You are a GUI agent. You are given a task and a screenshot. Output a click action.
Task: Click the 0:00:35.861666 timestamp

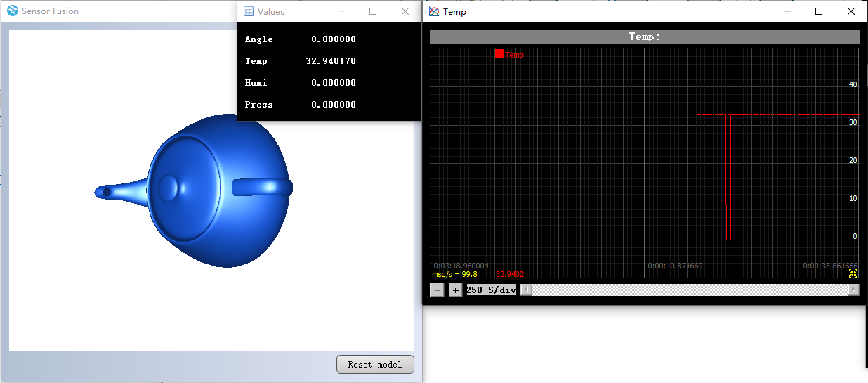click(831, 266)
